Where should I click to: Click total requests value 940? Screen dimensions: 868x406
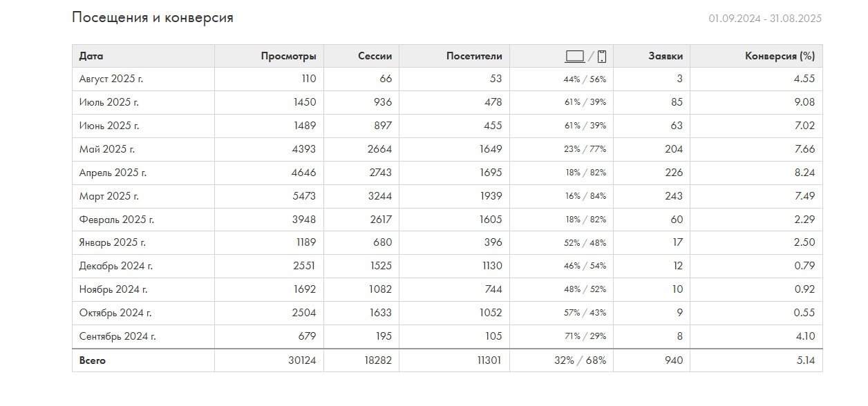coord(672,360)
